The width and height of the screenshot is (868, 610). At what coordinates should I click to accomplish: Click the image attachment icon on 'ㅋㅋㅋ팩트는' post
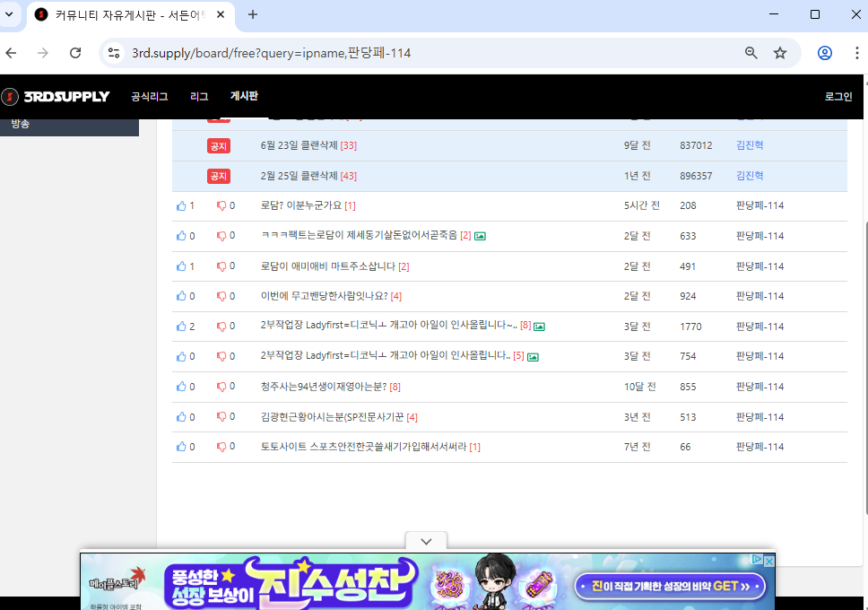[480, 236]
